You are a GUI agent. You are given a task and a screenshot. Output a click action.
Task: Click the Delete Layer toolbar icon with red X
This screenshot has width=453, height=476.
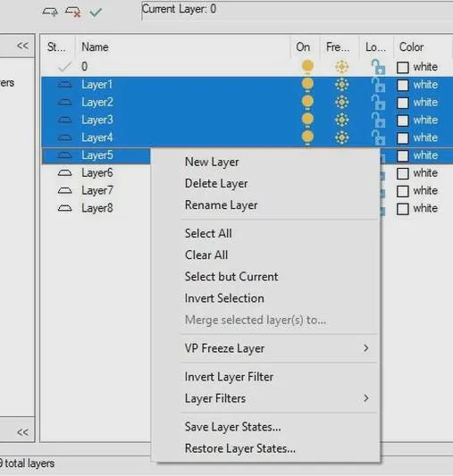pos(73,13)
